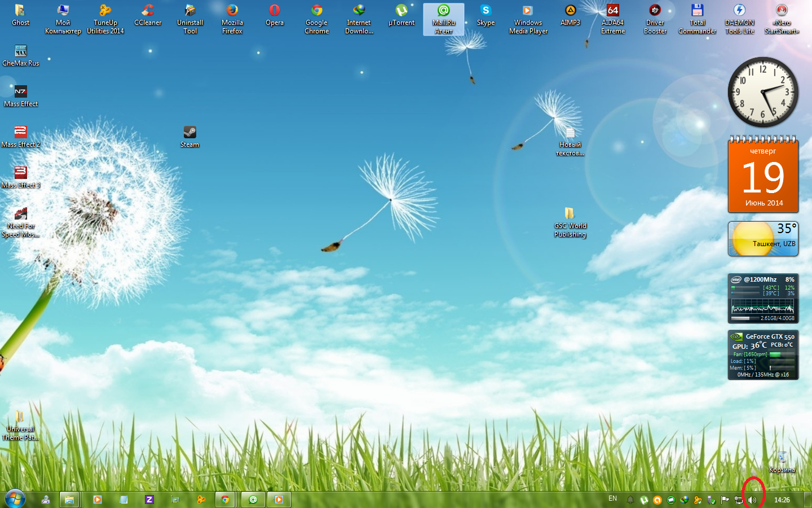
Task: Open the network connection tray icon
Action: pyautogui.click(x=739, y=500)
